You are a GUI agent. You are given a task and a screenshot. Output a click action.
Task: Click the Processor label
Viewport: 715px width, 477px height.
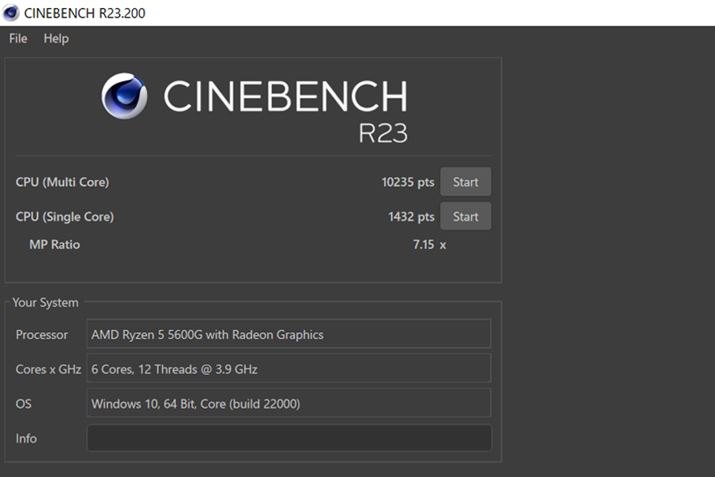41,335
